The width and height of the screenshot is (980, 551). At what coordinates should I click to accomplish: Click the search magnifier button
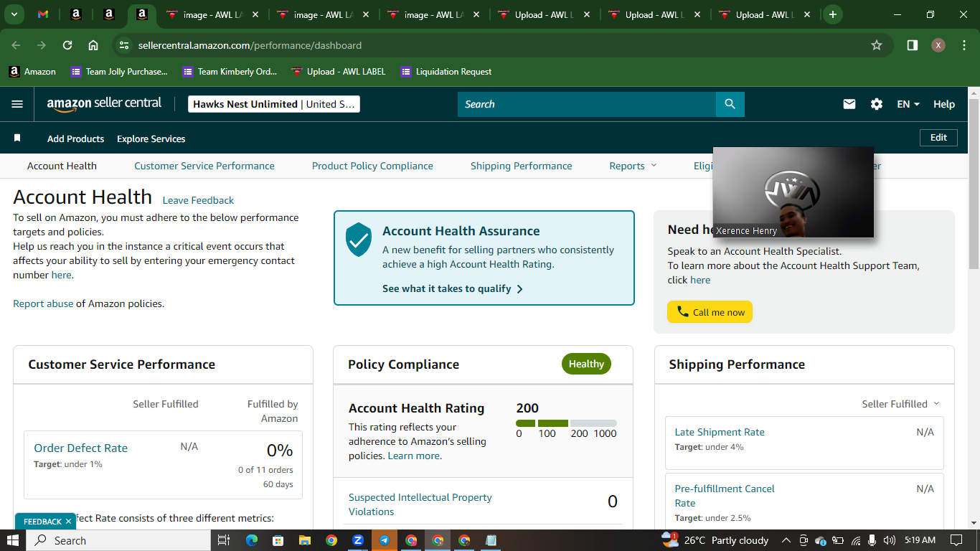tap(730, 104)
